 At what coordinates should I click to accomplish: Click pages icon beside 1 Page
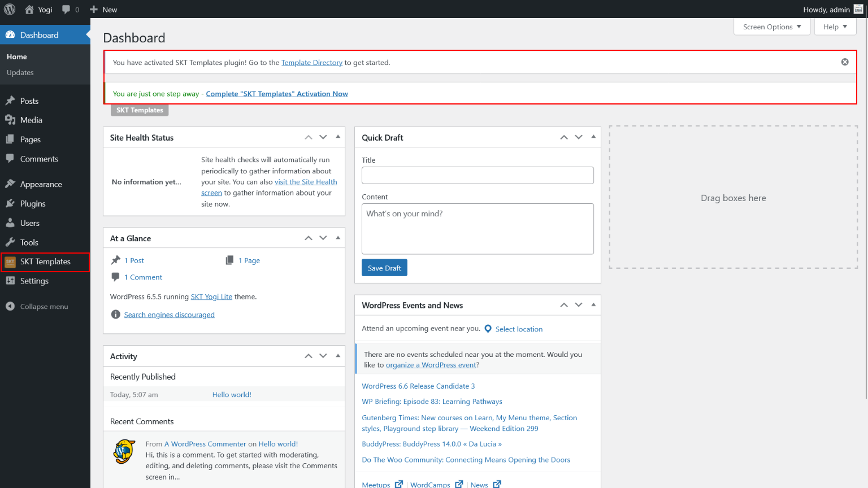click(229, 260)
